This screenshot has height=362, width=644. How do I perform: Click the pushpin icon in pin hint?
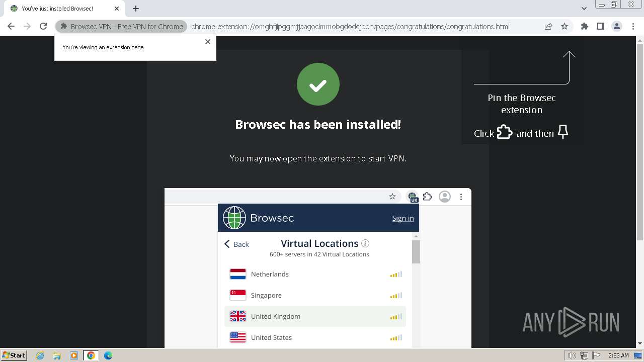click(x=563, y=132)
